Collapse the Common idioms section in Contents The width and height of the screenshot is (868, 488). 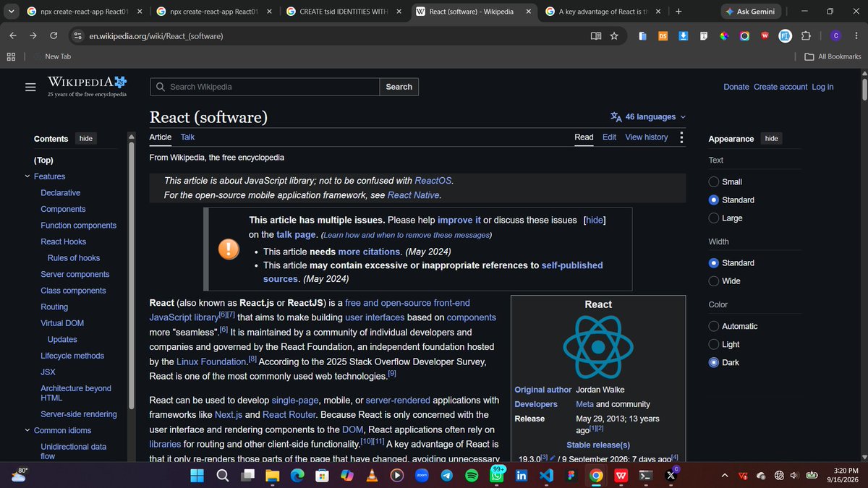pos(27,430)
